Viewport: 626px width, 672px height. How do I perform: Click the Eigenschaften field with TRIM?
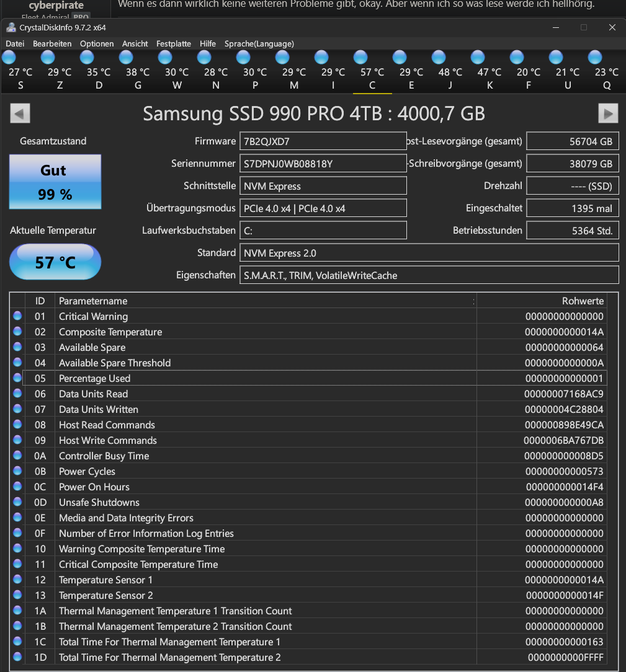click(x=429, y=275)
